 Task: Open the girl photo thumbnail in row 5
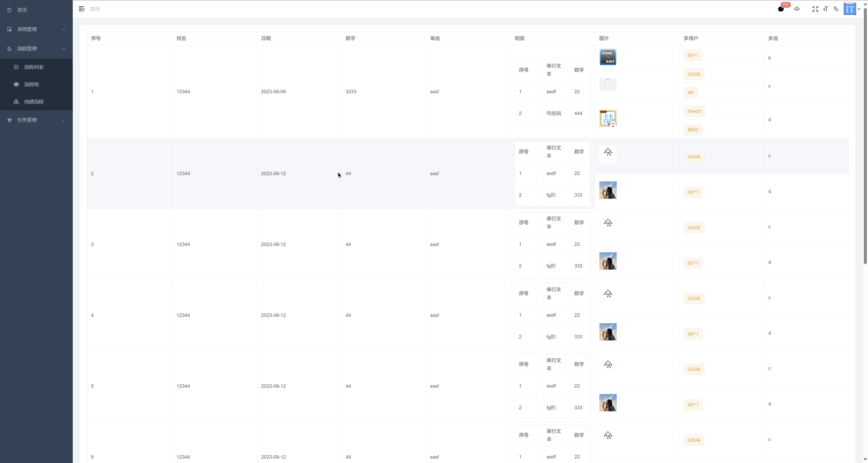608,403
